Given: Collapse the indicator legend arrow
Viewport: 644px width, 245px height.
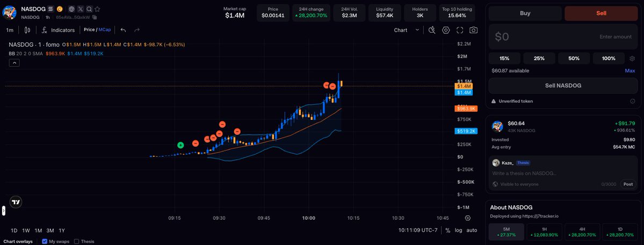Looking at the screenshot, I should pyautogui.click(x=14, y=62).
